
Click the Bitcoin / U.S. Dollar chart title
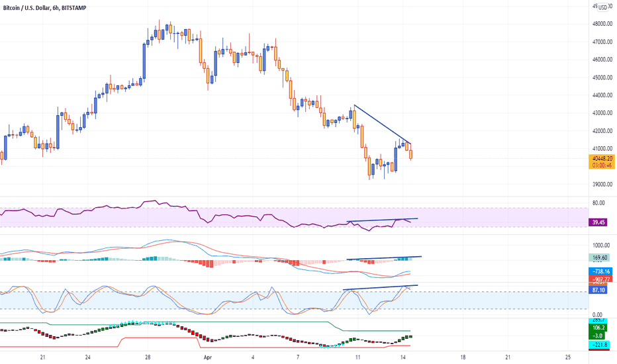point(44,8)
